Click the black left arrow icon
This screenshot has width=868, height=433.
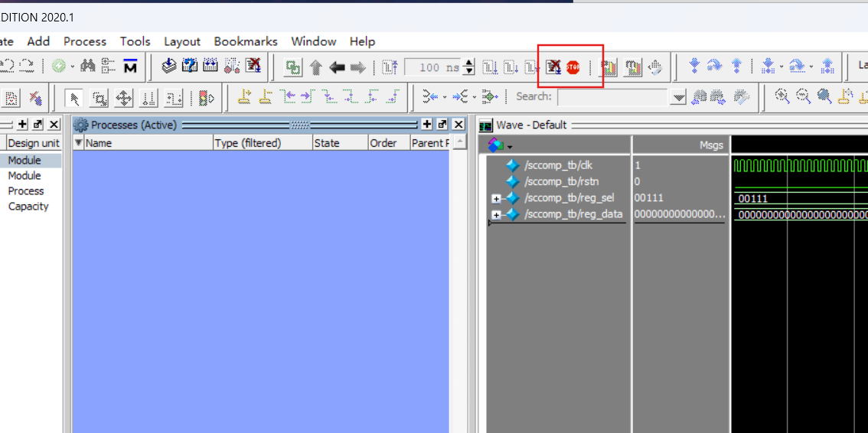click(x=337, y=67)
